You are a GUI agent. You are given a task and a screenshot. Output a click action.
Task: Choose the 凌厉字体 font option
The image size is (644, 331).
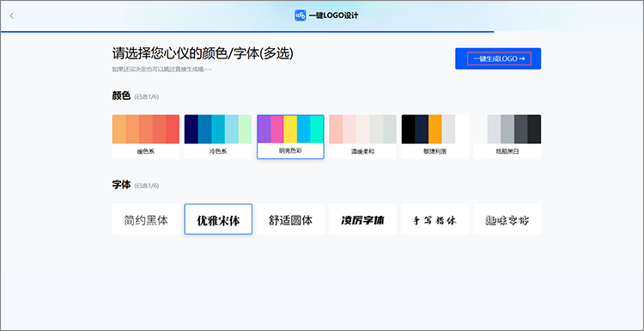click(x=362, y=219)
